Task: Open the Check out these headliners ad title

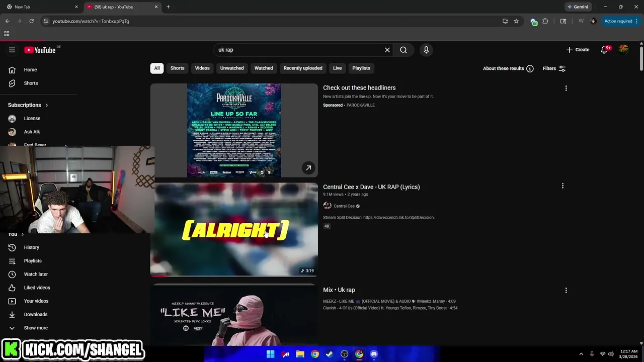Action: (359, 87)
